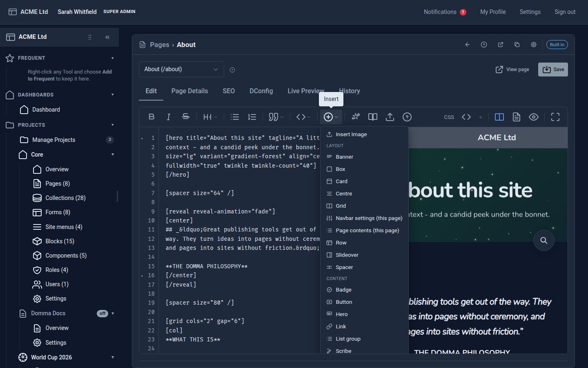
Task: Click the View page link
Action: (x=512, y=70)
